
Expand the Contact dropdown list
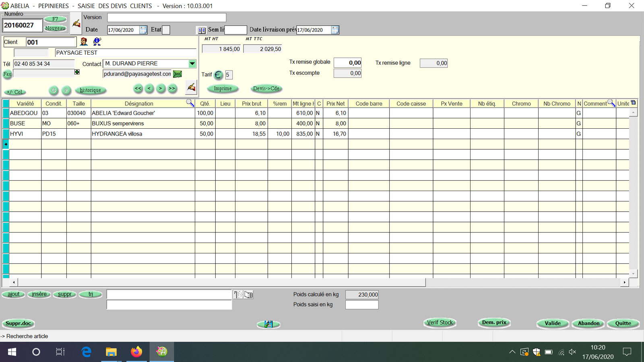tap(192, 64)
